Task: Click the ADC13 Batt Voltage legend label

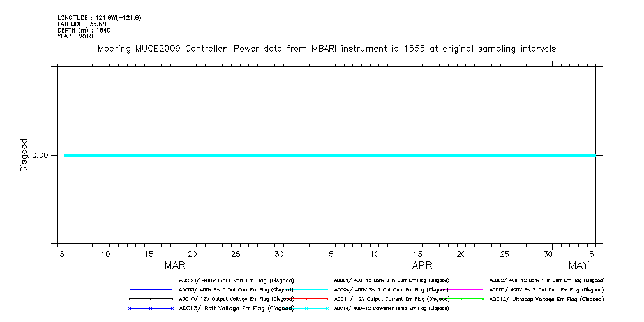Action: 236,309
